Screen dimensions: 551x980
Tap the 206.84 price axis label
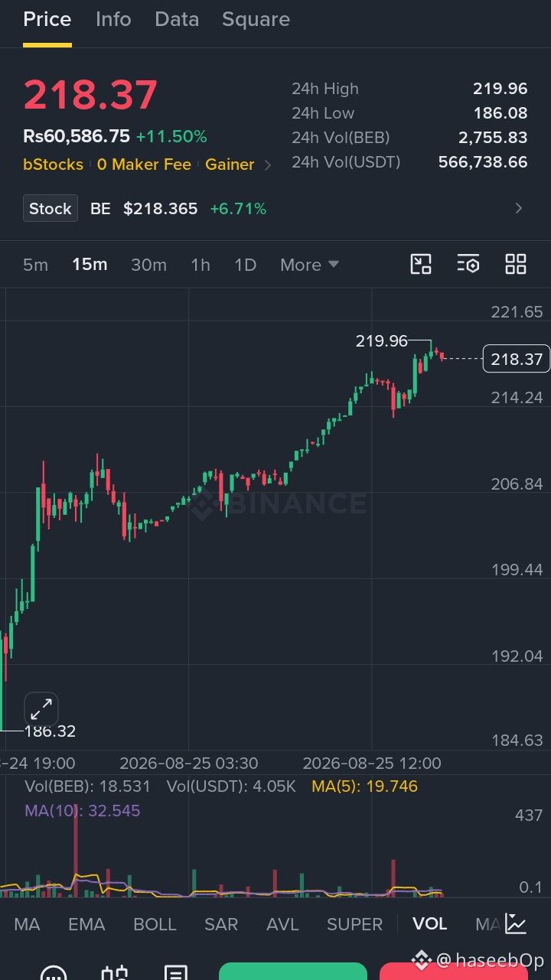517,483
